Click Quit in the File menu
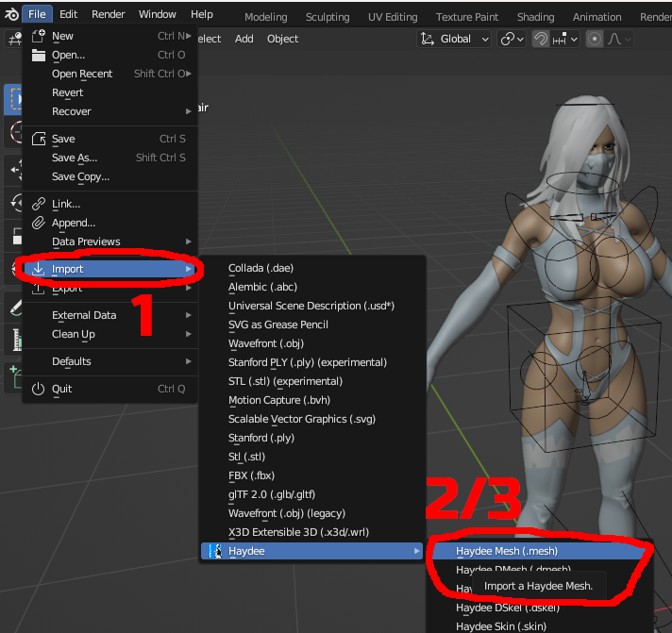This screenshot has width=672, height=633. [110, 389]
